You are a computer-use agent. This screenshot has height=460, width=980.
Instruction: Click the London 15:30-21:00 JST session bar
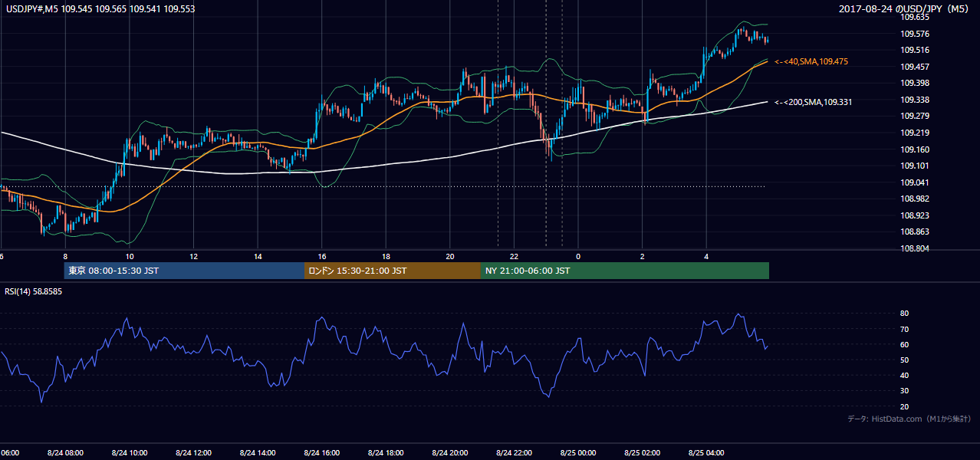[393, 271]
